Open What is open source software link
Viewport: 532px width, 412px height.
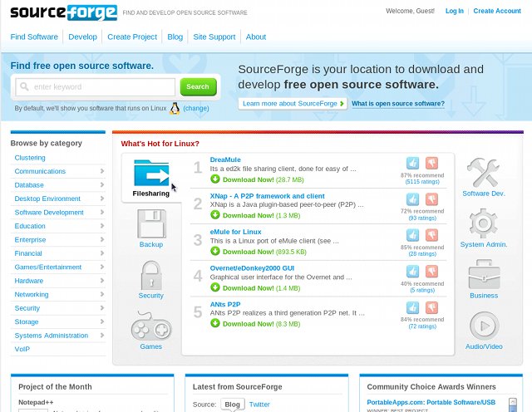(x=398, y=104)
